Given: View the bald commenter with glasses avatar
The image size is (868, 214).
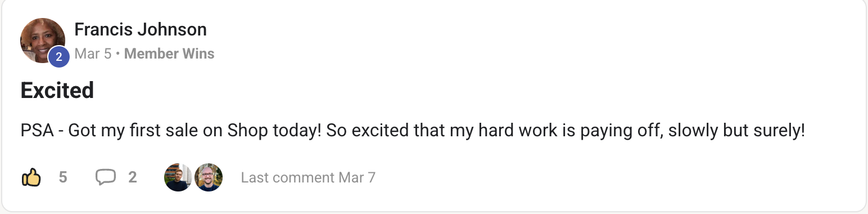Looking at the screenshot, I should click(208, 177).
